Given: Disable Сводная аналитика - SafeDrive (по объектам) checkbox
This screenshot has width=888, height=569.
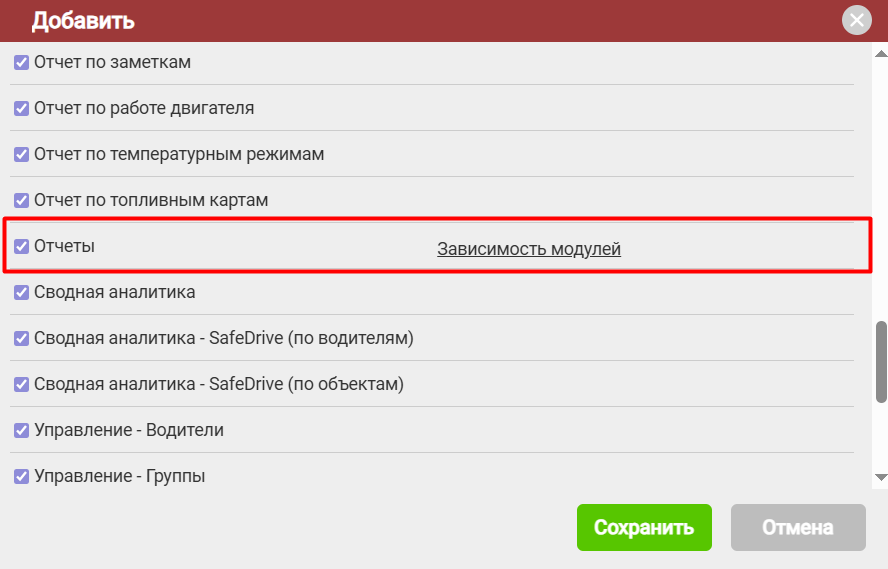Looking at the screenshot, I should 21,385.
